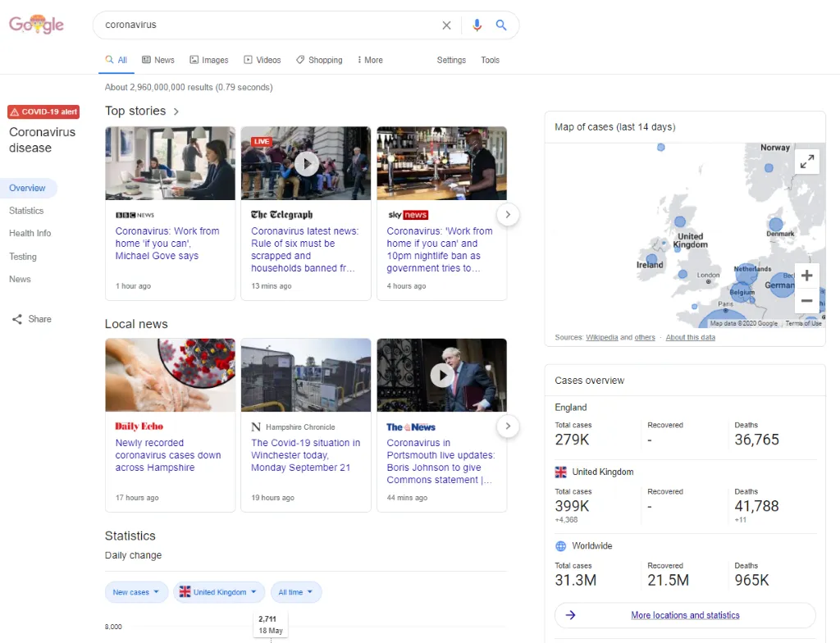840x643 pixels.
Task: Select Overview in the sidebar
Action: [x=27, y=188]
